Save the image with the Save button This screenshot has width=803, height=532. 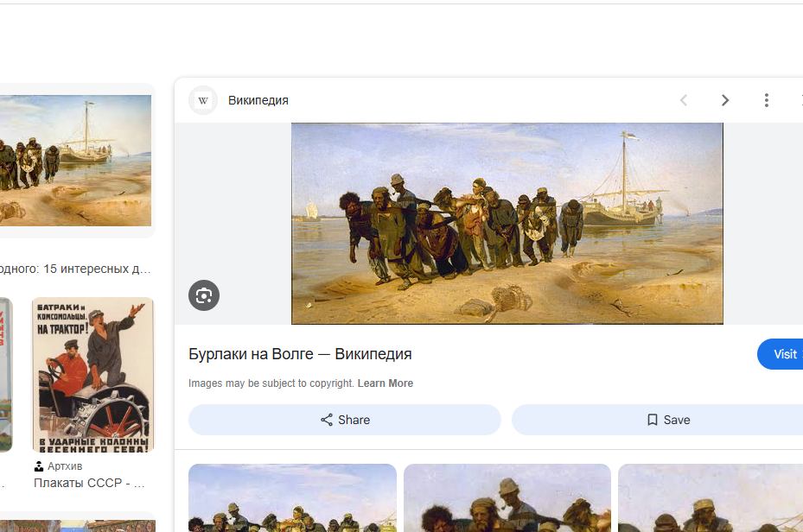pyautogui.click(x=667, y=420)
